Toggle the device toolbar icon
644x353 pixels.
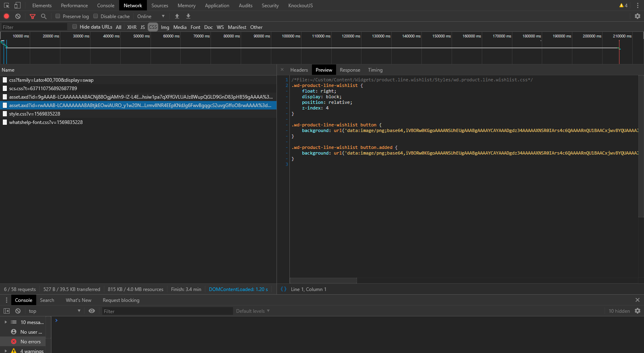[17, 6]
